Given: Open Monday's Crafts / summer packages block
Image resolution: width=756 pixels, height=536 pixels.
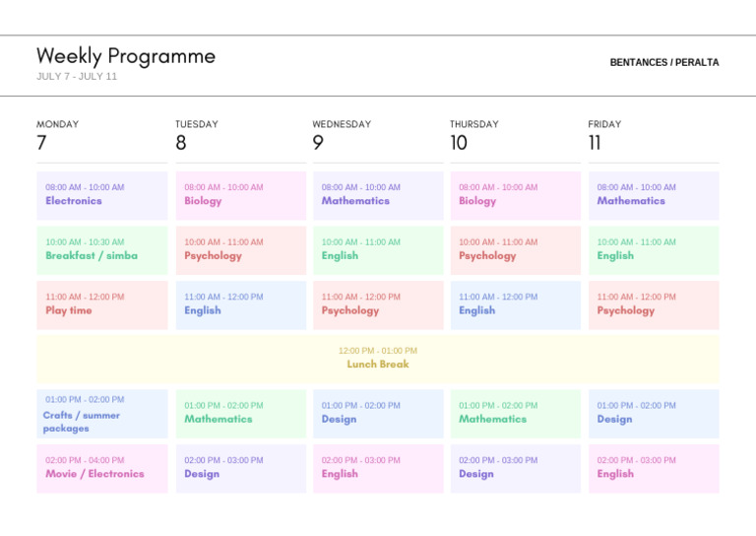Looking at the screenshot, I should pyautogui.click(x=102, y=414).
